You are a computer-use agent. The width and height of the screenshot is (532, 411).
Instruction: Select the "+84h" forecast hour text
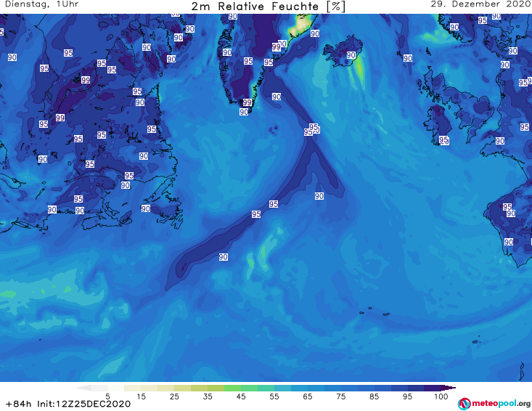(18, 404)
